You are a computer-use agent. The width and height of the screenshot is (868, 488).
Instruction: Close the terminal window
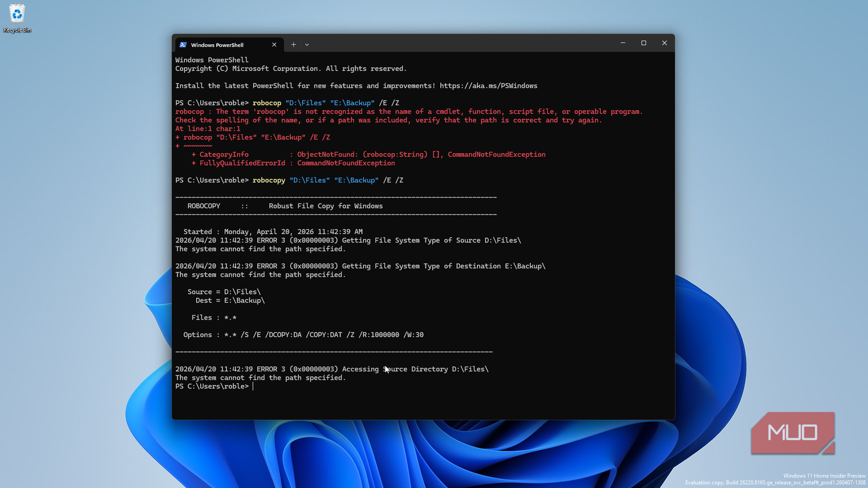pyautogui.click(x=664, y=43)
